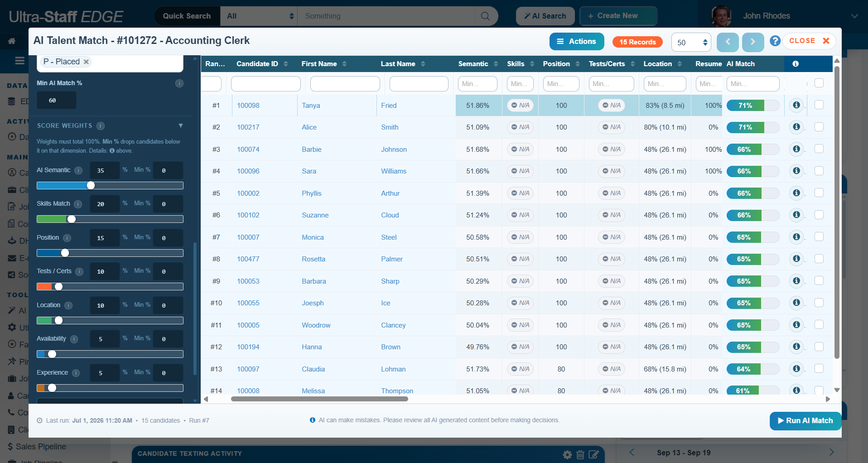
Task: Click the Quick Search text field
Action: pyautogui.click(x=386, y=16)
